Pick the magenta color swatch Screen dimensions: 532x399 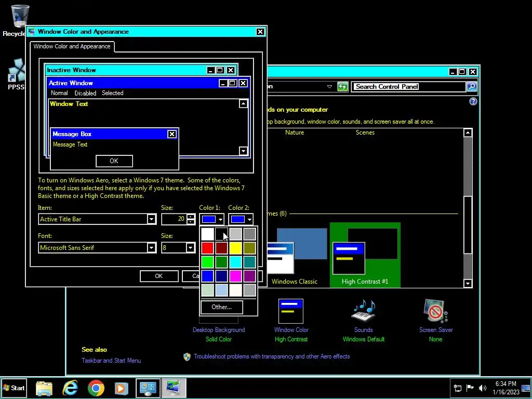click(235, 276)
